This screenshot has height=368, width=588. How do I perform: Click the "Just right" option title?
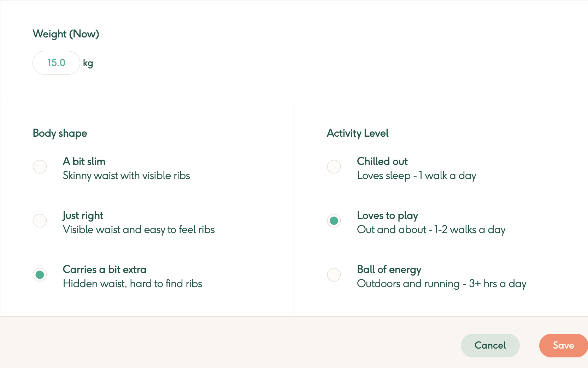[83, 215]
